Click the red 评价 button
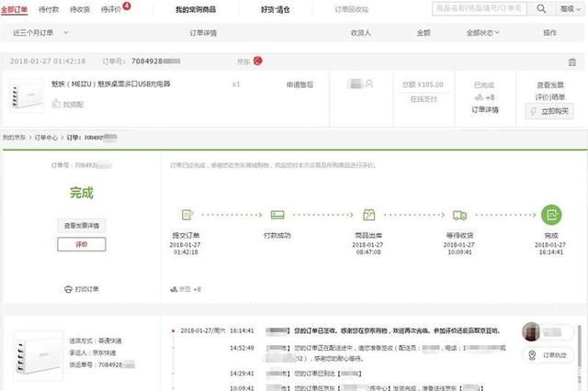The image size is (588, 391). pyautogui.click(x=81, y=244)
